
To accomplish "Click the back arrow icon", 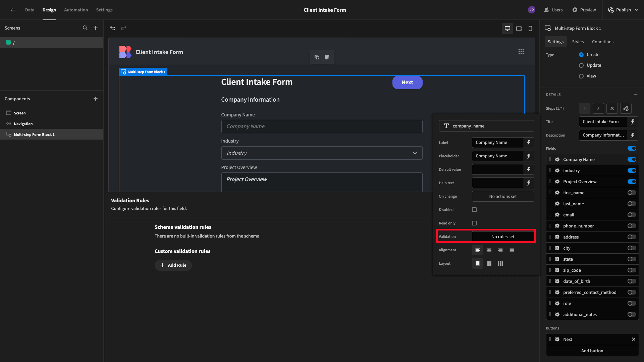I will 13,10.
